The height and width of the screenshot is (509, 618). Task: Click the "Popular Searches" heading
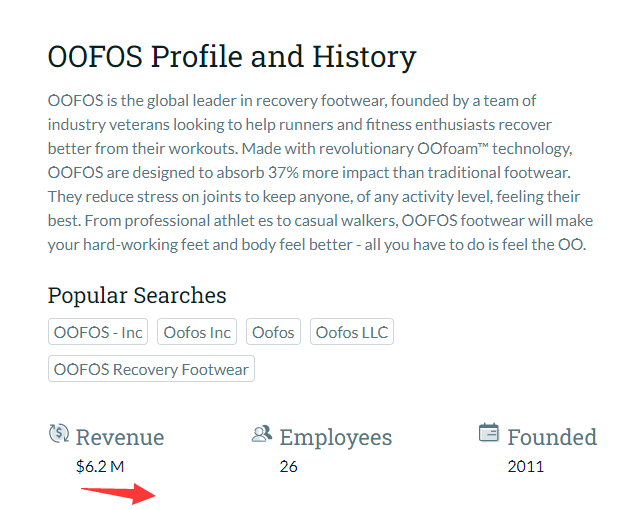[x=137, y=295]
